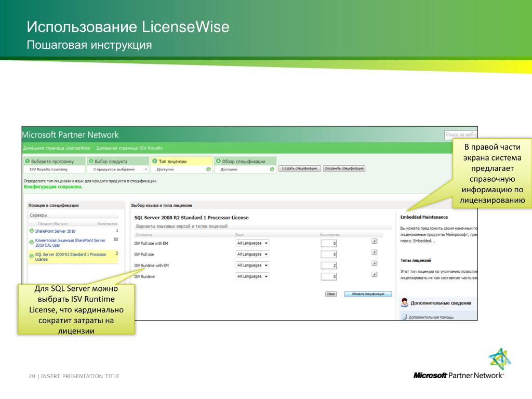Open the 'Домашняя страница LicenseWise' menu item
Viewport: 532px width, 399px height.
point(57,148)
